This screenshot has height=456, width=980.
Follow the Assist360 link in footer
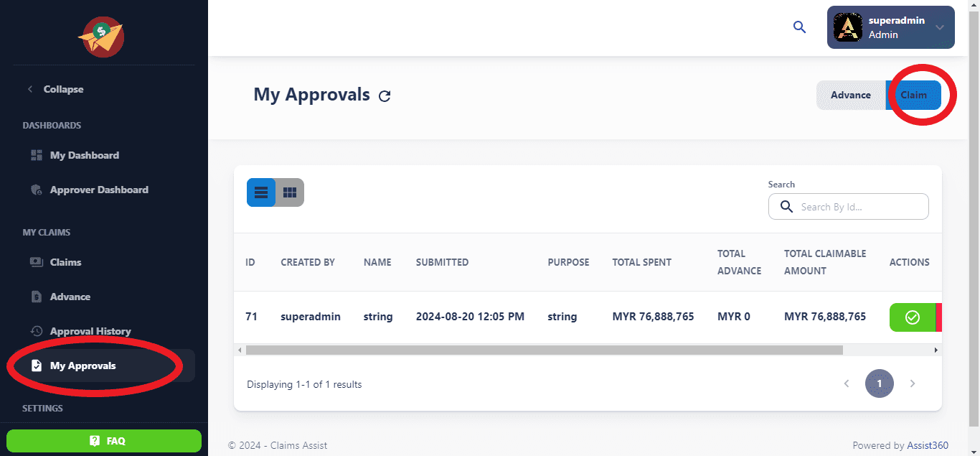(928, 445)
